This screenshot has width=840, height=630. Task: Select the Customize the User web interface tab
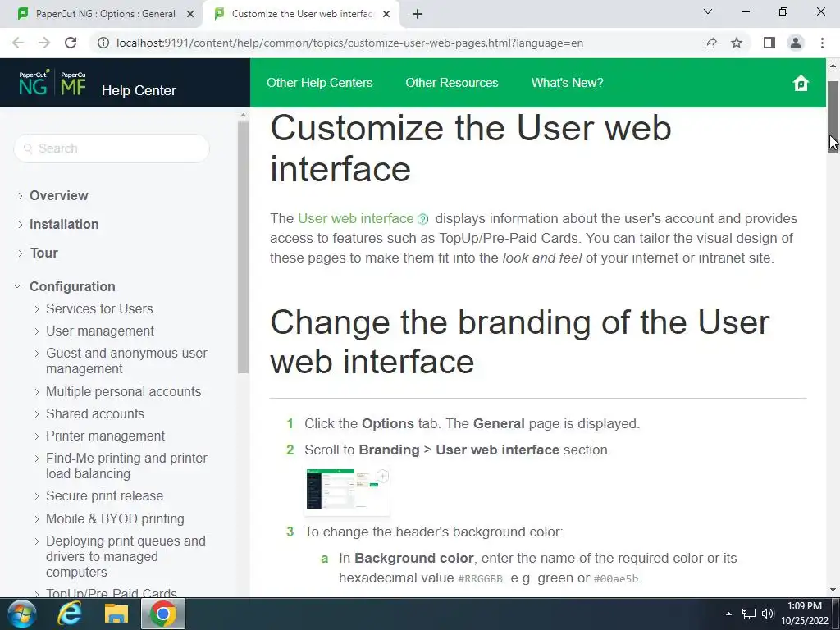303,14
